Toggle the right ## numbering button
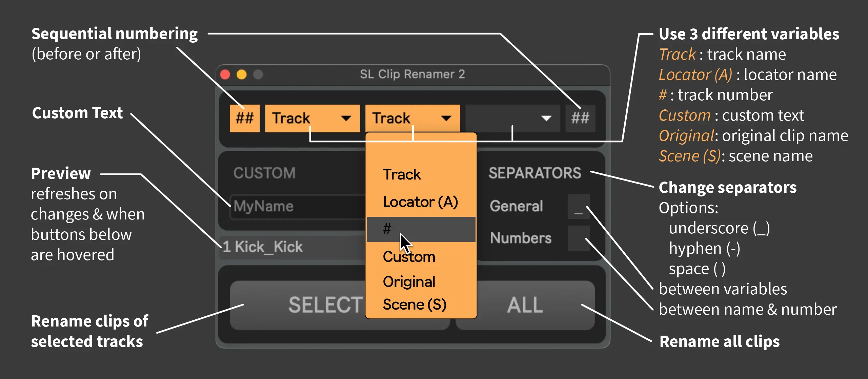 [580, 118]
